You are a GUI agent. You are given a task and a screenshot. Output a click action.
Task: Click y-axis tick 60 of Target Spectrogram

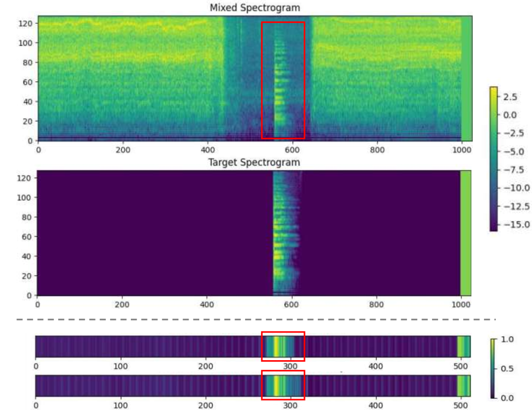click(x=27, y=237)
